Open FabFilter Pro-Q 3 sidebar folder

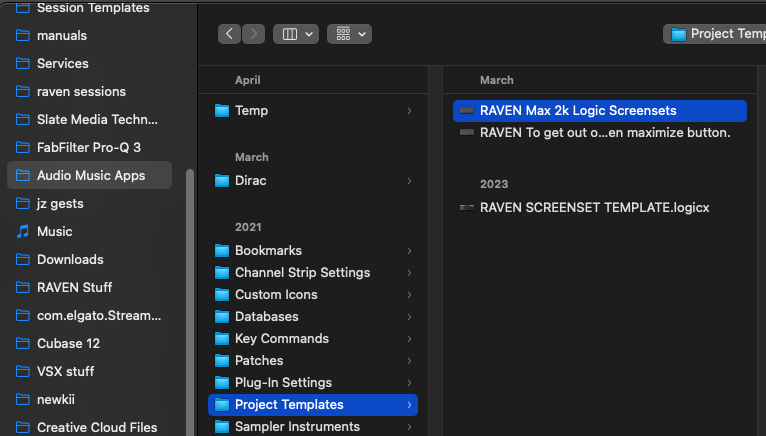[x=89, y=147]
